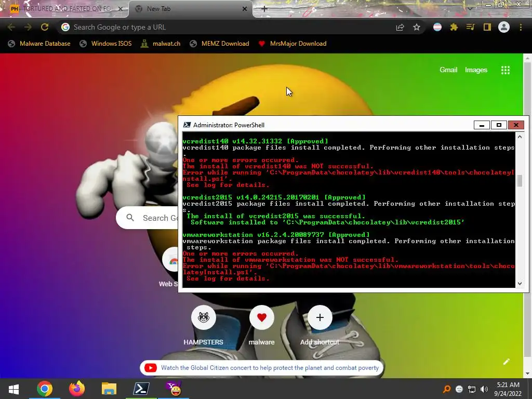This screenshot has height=399, width=532.
Task: Click the volume speaker tray icon
Action: (484, 389)
